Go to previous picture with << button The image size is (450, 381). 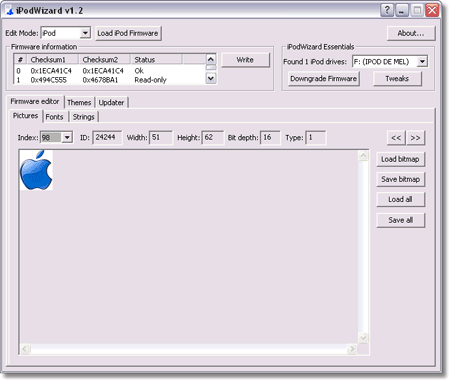pos(396,138)
